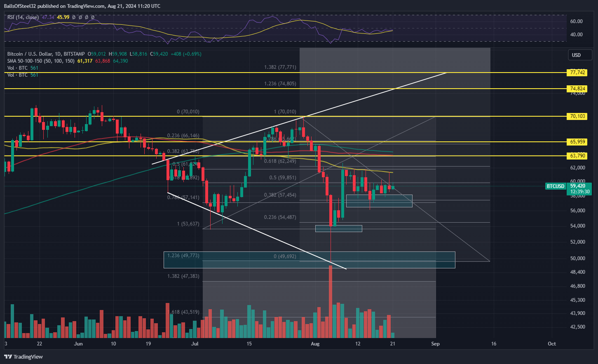Select the RSI value 47.34

pos(48,17)
